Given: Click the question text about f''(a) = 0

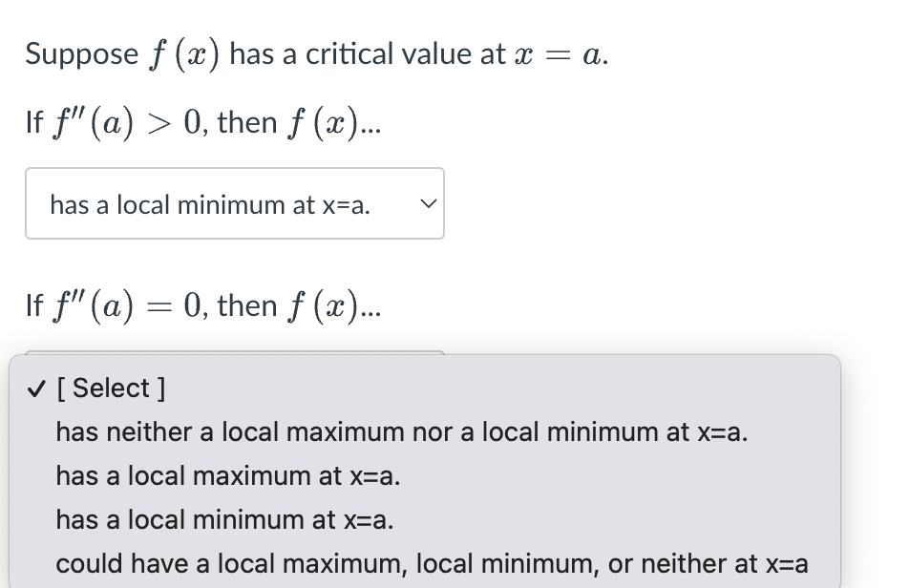Looking at the screenshot, I should 202,304.
